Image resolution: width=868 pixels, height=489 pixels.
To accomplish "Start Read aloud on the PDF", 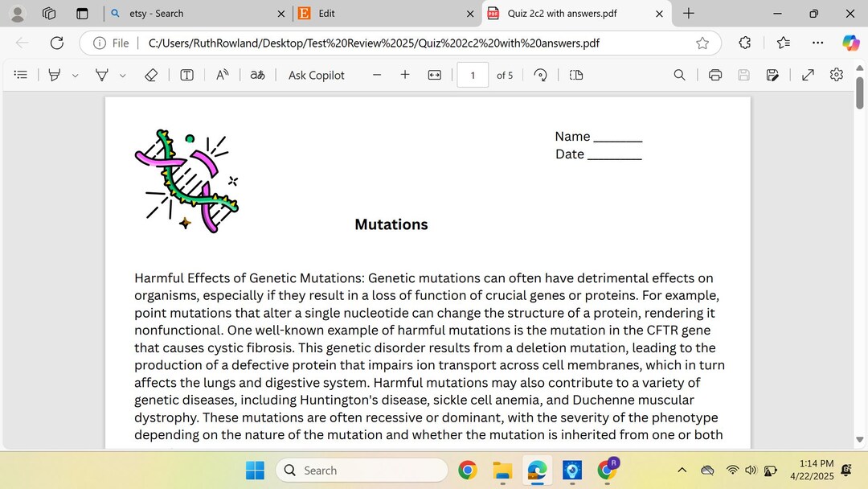I will pos(222,75).
